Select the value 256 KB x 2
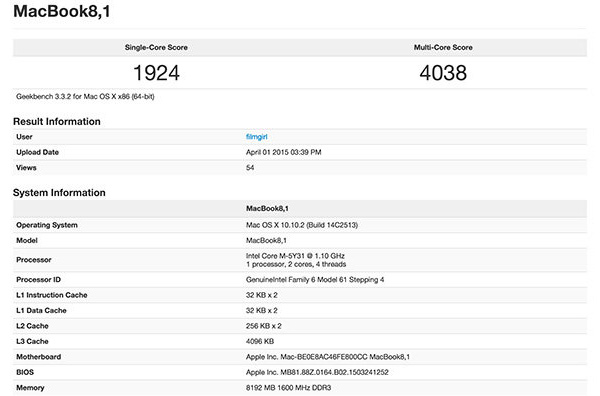This screenshot has width=600, height=396. 264,326
